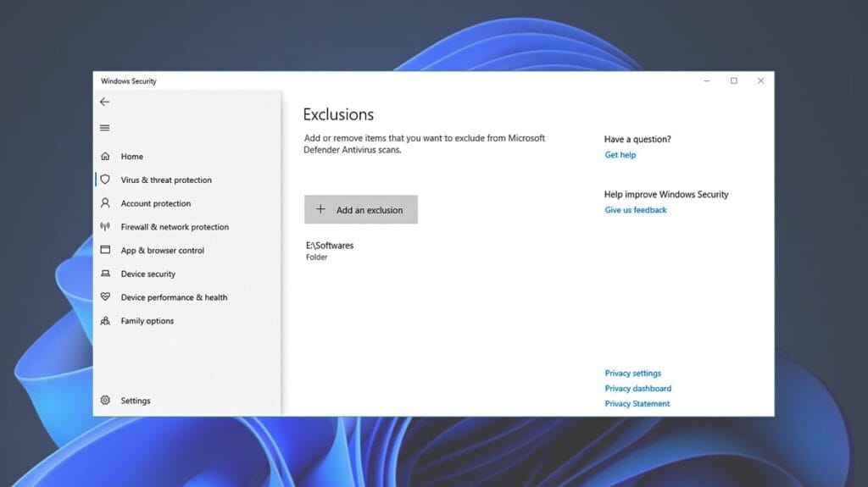
Task: Click the back arrow icon
Action: (x=104, y=102)
